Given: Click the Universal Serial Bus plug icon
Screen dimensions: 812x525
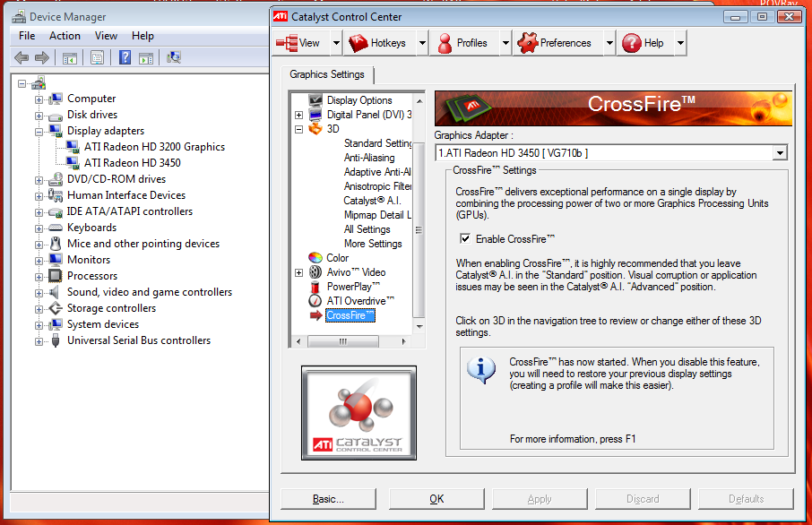Looking at the screenshot, I should tap(56, 340).
